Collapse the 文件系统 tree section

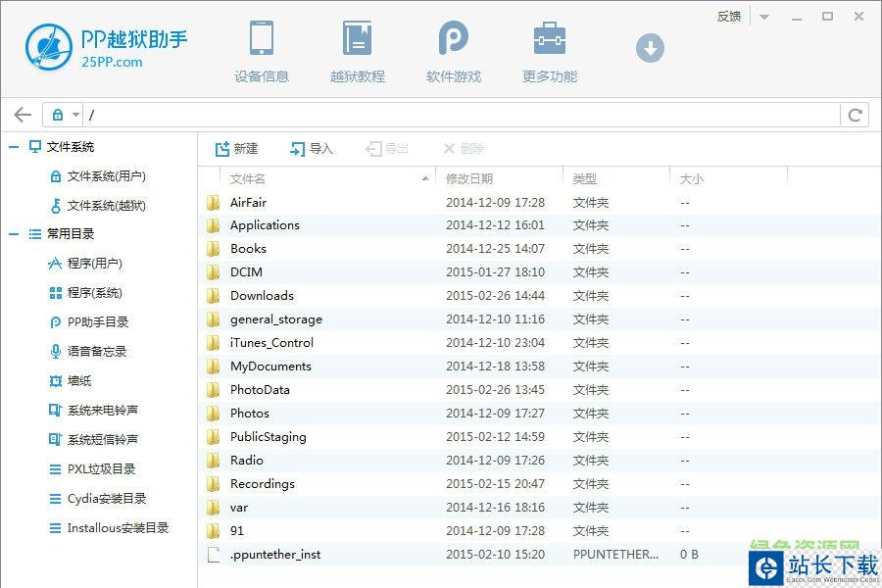tap(14, 147)
